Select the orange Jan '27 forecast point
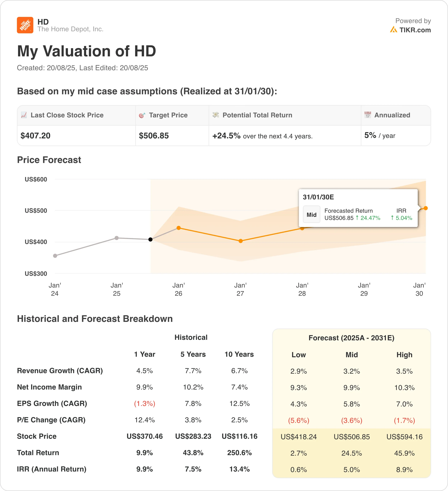The height and width of the screenshot is (491, 448). pos(240,241)
